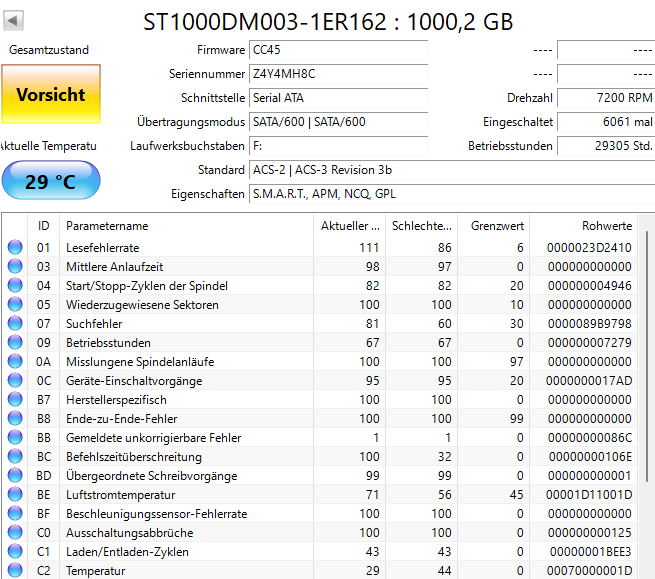The image size is (655, 579).
Task: Click raw value 0000089B9798
Action: 589,324
